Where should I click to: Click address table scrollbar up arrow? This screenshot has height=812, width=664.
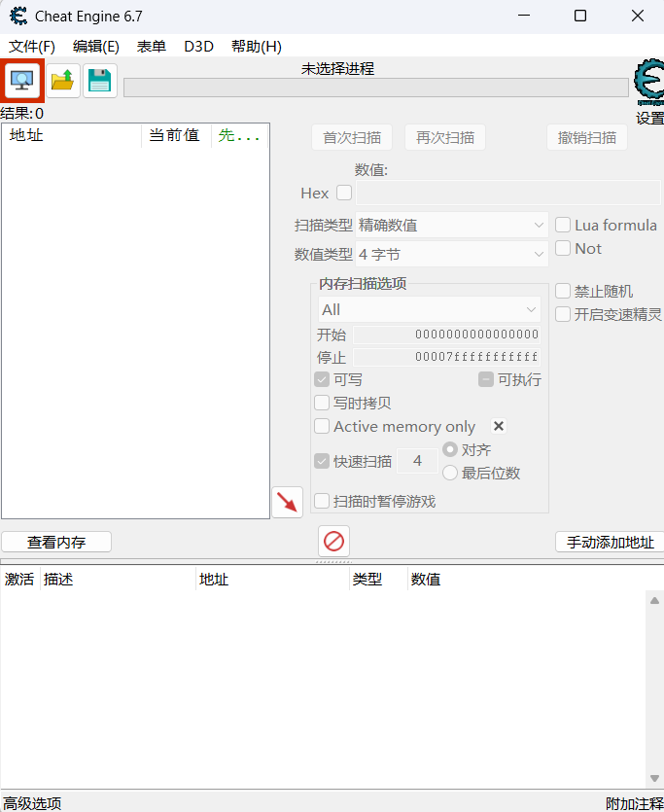(654, 600)
